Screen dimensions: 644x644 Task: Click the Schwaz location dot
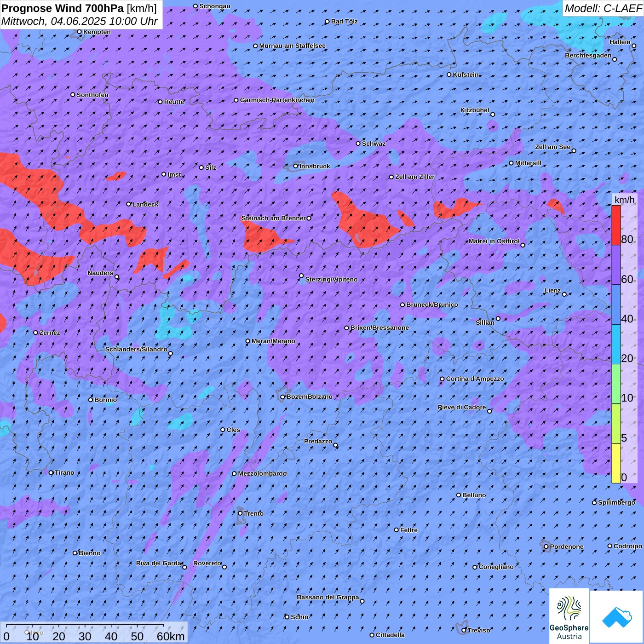[358, 144]
